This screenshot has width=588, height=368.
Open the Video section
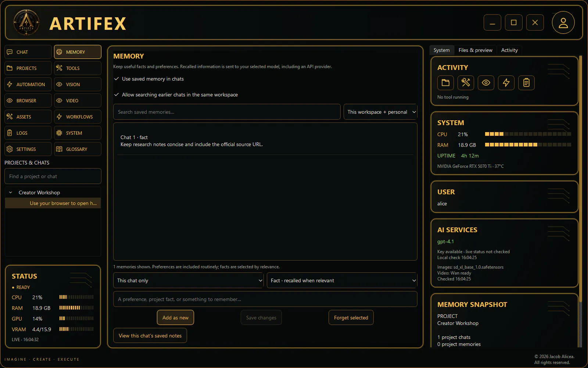coord(78,100)
